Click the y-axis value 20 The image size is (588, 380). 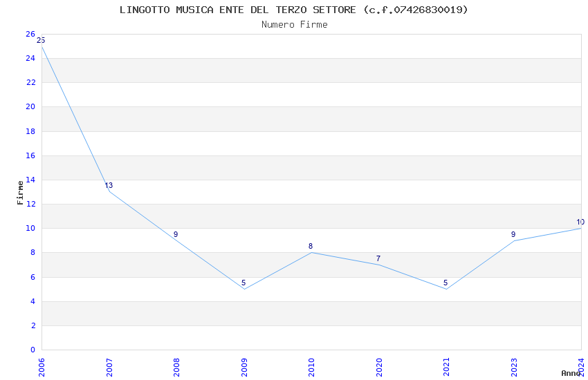(x=30, y=106)
